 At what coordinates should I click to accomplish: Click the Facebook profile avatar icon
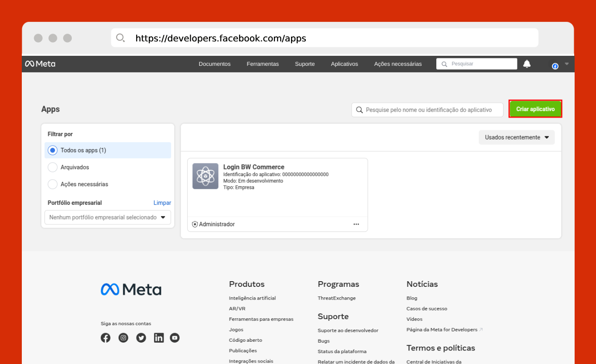click(x=555, y=66)
